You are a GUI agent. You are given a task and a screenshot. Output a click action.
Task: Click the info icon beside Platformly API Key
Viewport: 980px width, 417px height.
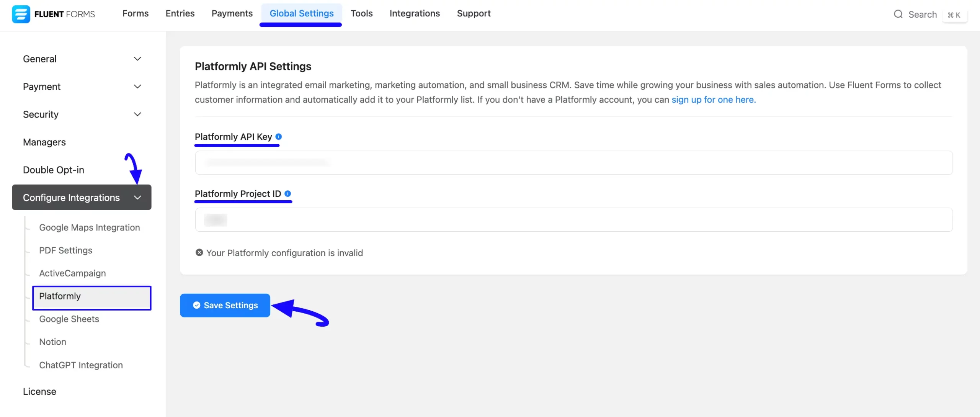pyautogui.click(x=279, y=137)
